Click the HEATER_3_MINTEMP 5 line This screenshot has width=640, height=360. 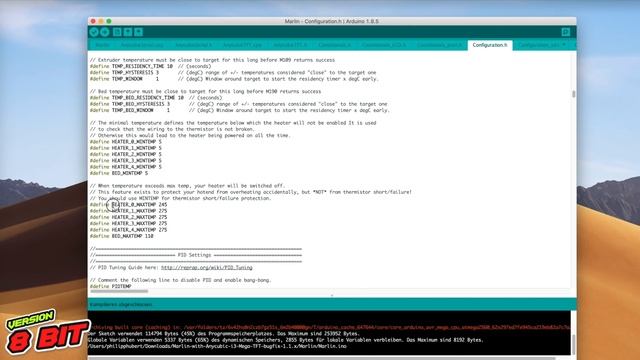126,161
